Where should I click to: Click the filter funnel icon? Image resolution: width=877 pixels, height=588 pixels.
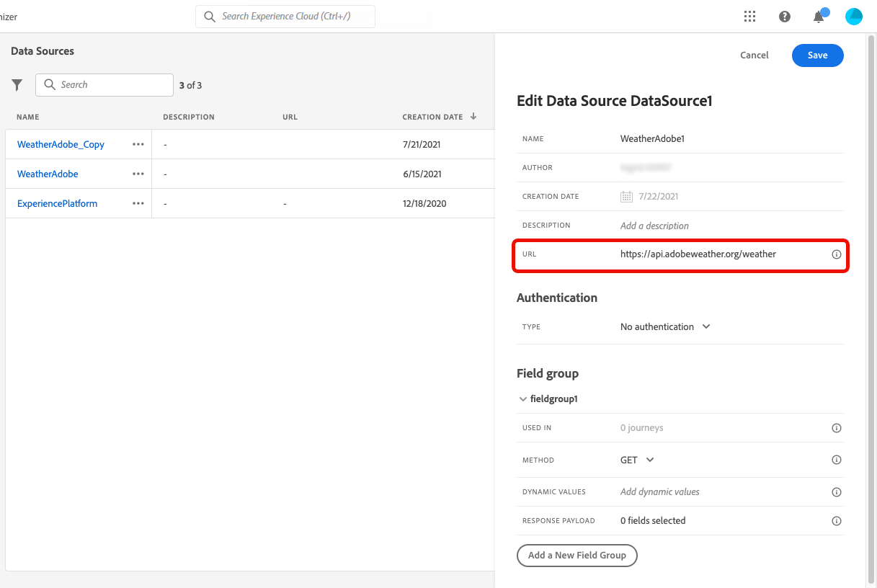[x=17, y=85]
